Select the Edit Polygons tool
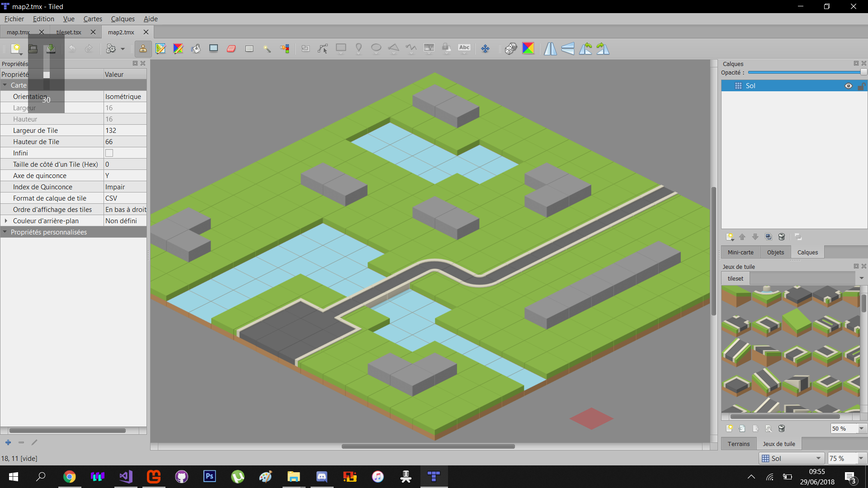The width and height of the screenshot is (868, 488). 323,48
